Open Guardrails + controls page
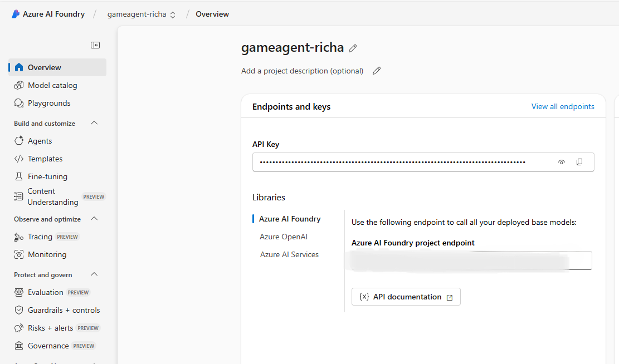This screenshot has height=364, width=619. (x=64, y=310)
